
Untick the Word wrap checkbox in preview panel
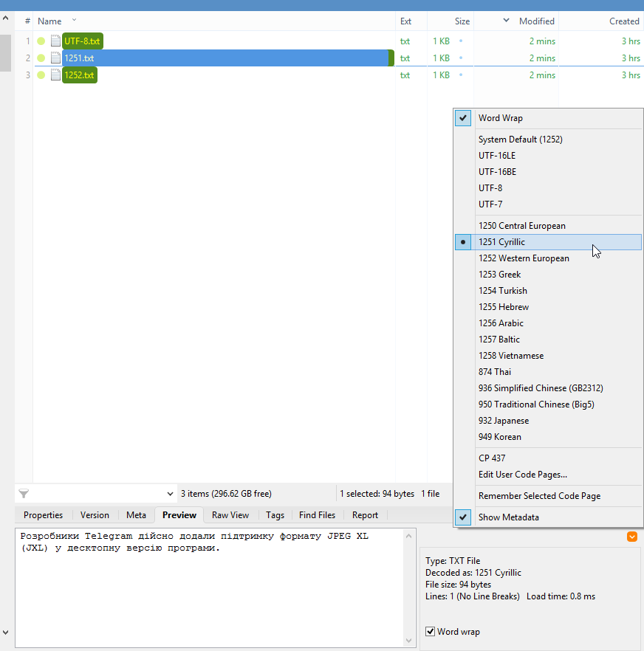click(x=431, y=632)
